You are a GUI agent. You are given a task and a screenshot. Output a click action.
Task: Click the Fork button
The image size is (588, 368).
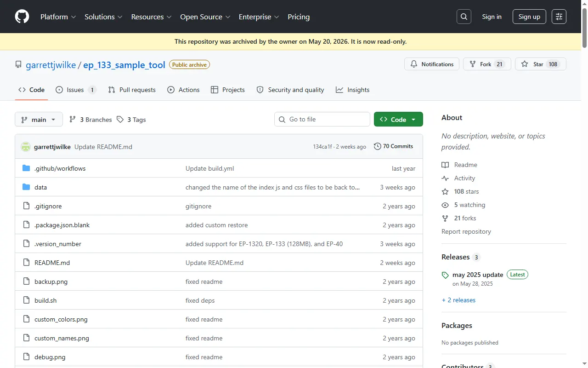(x=487, y=64)
